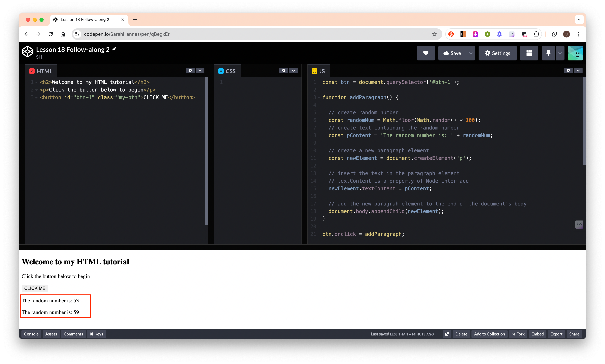605x364 pixels.
Task: Open CSS editor settings gear
Action: [x=284, y=71]
